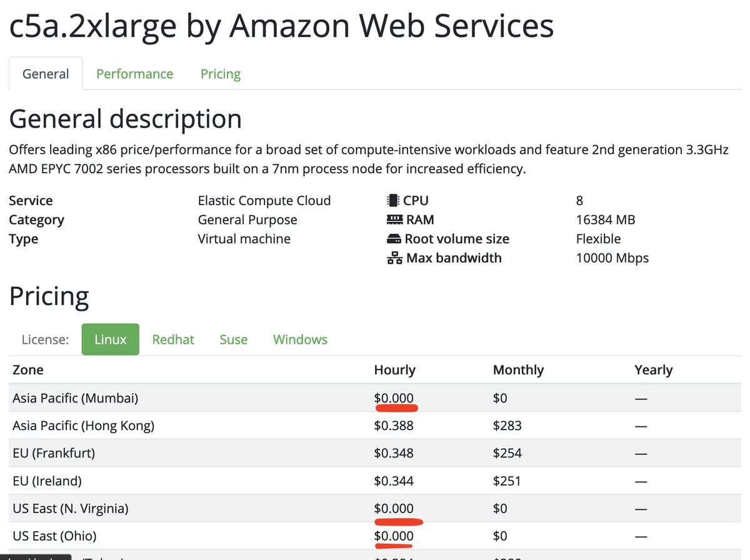Click the RAM memory module icon
This screenshot has height=560, width=750.
click(x=394, y=220)
